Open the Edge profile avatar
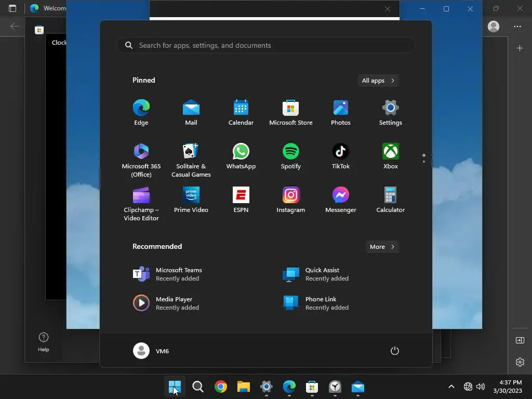532x399 pixels. [x=494, y=26]
